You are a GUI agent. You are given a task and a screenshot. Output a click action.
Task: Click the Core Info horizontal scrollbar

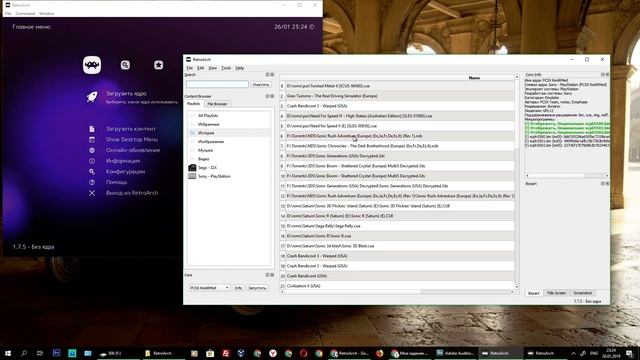(567, 176)
